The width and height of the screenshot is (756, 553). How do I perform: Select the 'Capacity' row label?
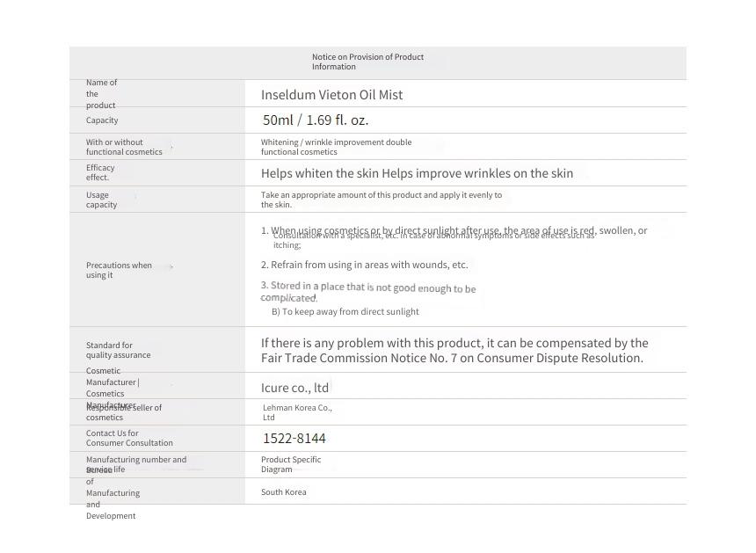click(102, 120)
